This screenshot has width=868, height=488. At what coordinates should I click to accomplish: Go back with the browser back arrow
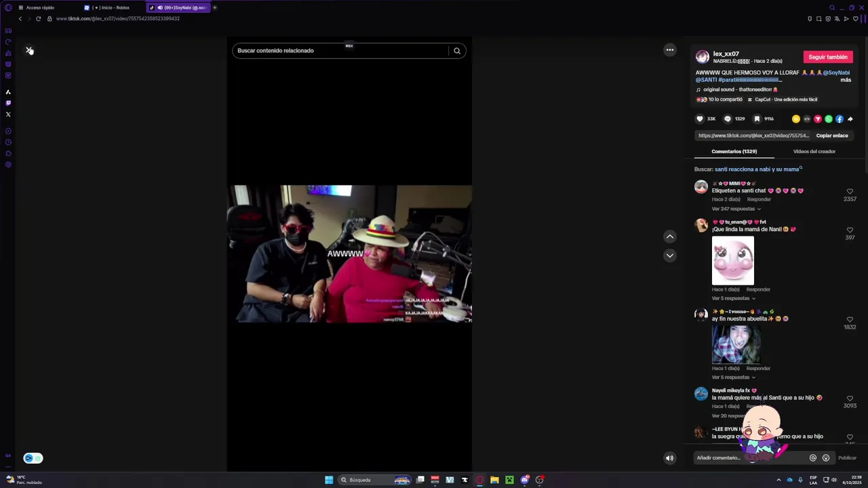[20, 18]
